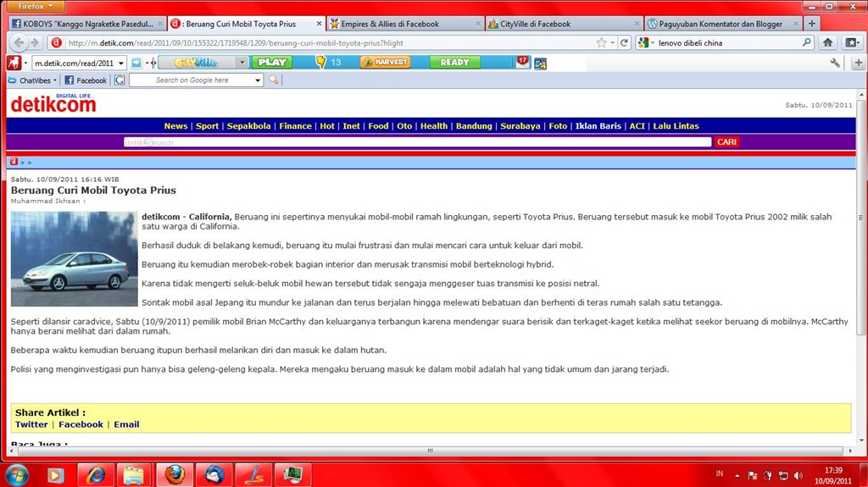Open a new tab with the plus button

(811, 24)
